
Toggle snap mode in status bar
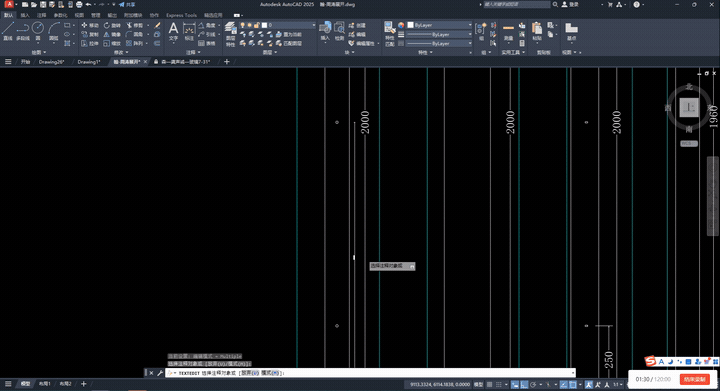tap(499, 385)
